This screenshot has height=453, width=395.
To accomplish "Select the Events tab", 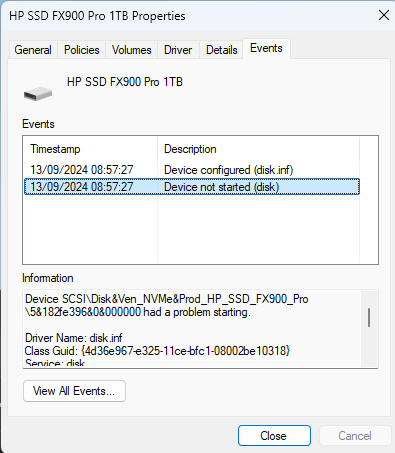I will [266, 48].
